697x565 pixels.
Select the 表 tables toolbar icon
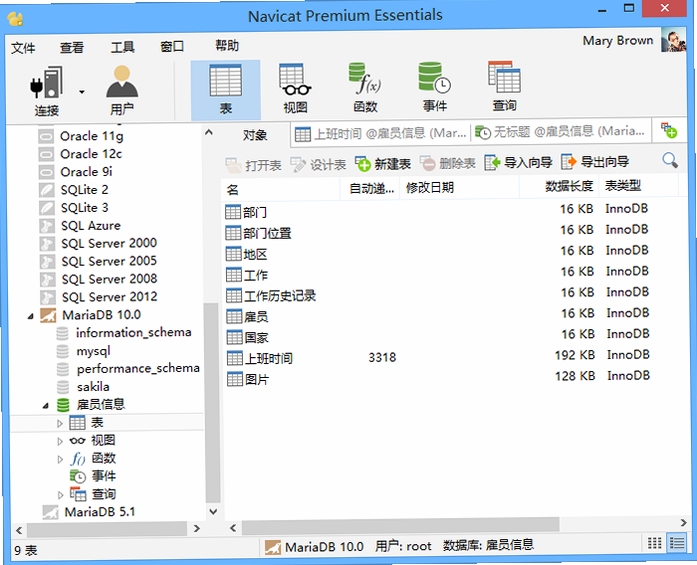pos(225,90)
